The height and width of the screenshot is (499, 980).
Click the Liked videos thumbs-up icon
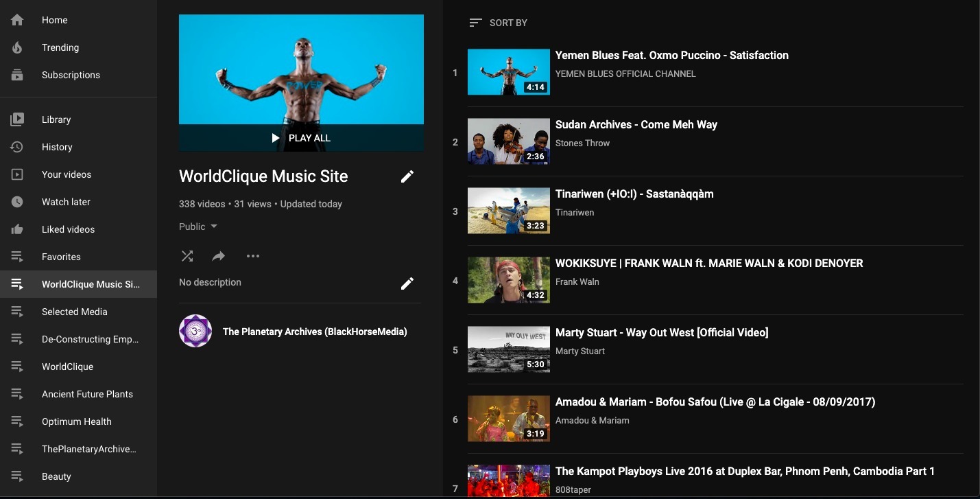[x=17, y=229]
